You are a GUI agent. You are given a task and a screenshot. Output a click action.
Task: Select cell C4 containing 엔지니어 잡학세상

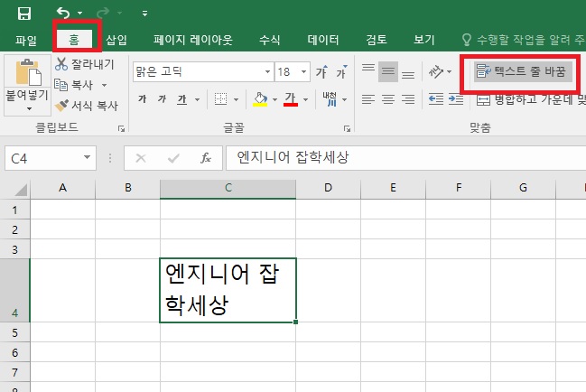(228, 290)
